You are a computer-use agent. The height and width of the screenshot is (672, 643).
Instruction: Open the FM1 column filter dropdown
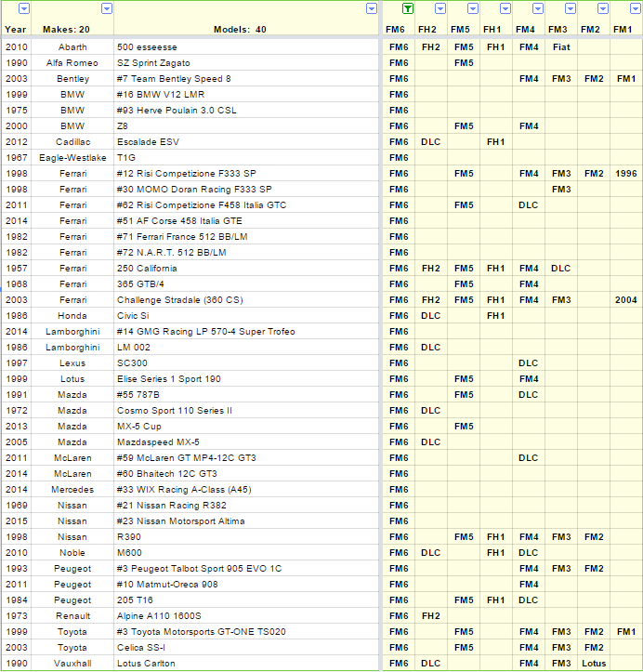click(x=636, y=8)
